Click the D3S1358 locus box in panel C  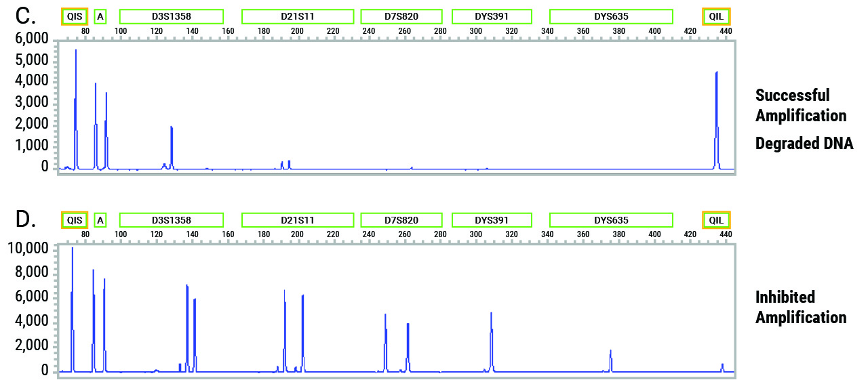pyautogui.click(x=172, y=16)
